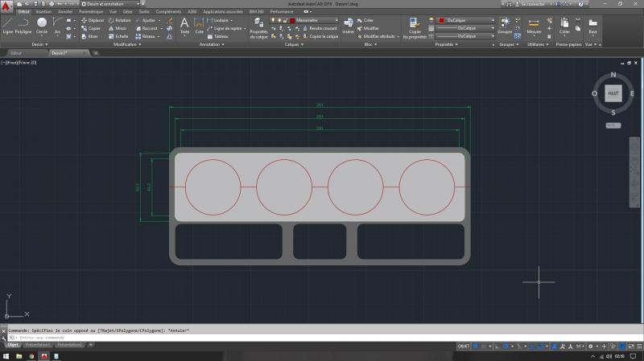Toggle the HAUT face on ViewCube
This screenshot has height=361, width=644.
click(613, 93)
